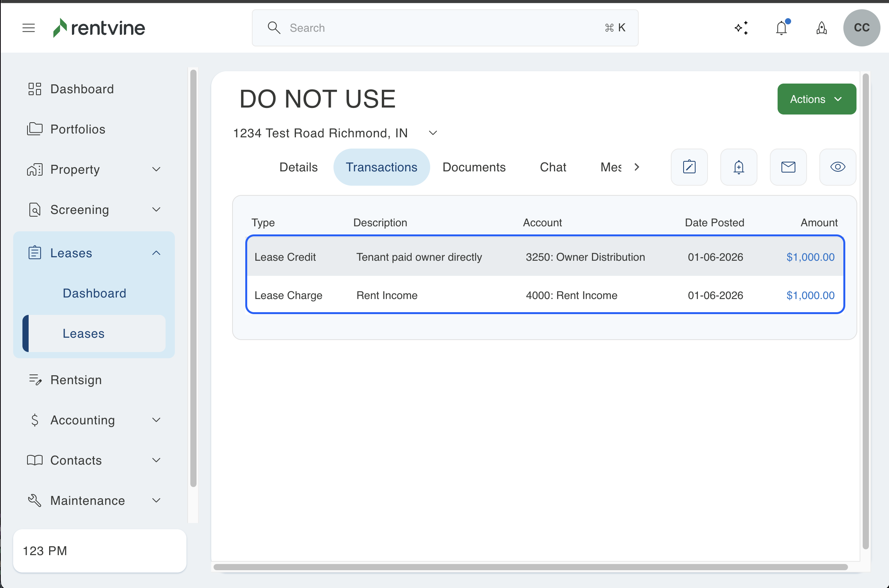889x588 pixels.
Task: Click the horizontal scrollbar at bottom
Action: pos(530,567)
